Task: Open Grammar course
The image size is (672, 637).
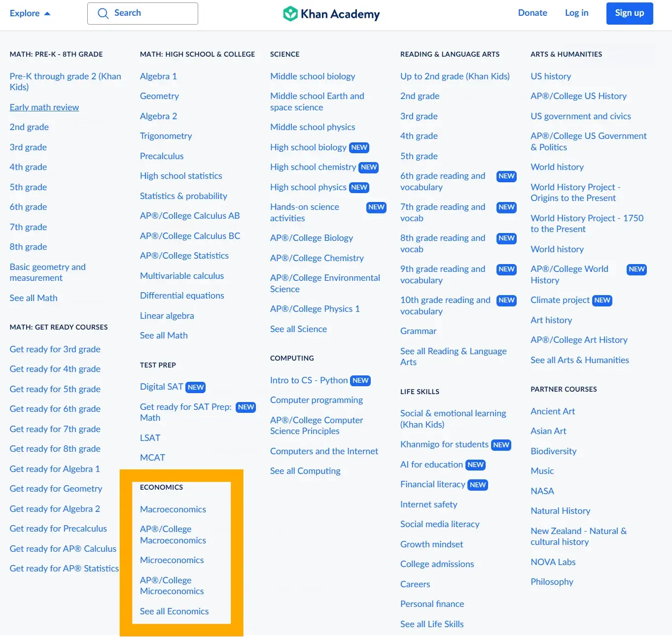Action: (418, 331)
